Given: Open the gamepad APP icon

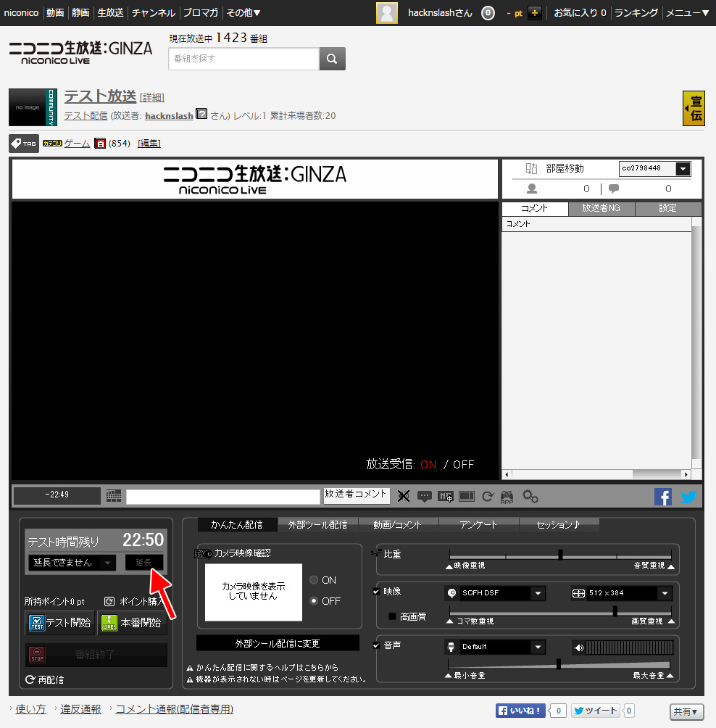Looking at the screenshot, I should pyautogui.click(x=507, y=497).
